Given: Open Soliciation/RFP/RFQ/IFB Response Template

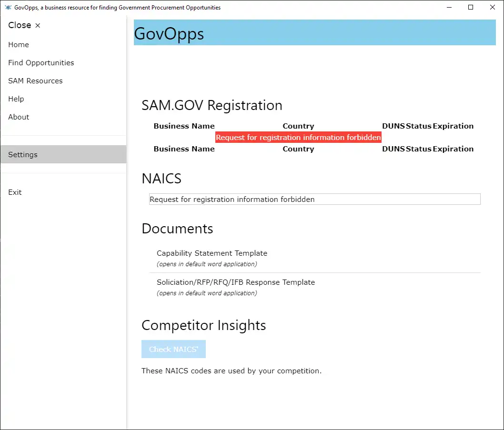Looking at the screenshot, I should coord(236,282).
